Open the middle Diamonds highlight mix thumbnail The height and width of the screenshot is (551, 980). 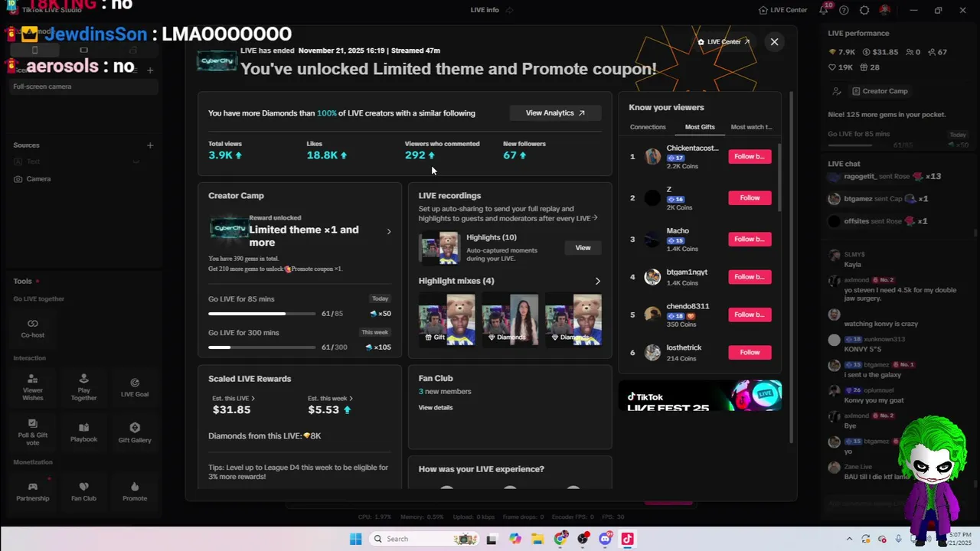click(x=510, y=319)
